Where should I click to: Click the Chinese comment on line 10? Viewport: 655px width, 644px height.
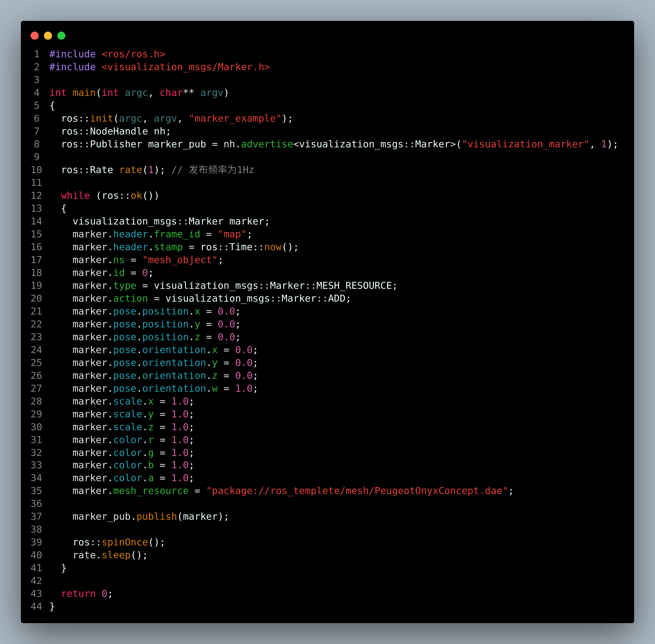pyautogui.click(x=213, y=170)
